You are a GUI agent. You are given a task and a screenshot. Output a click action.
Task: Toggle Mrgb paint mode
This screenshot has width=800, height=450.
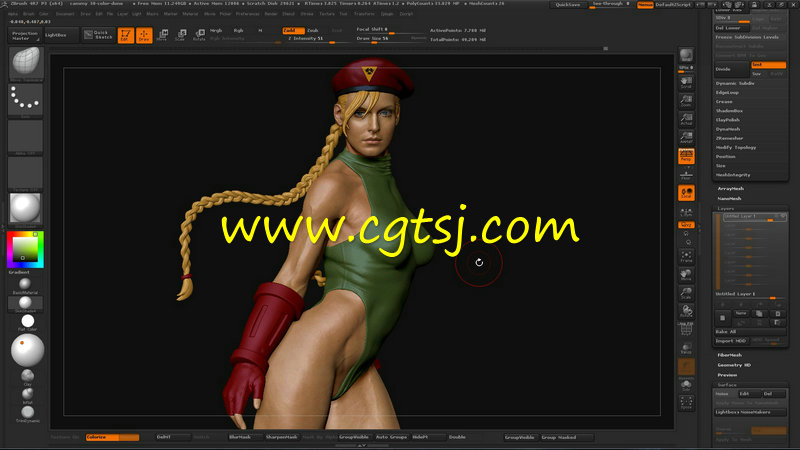coord(216,31)
